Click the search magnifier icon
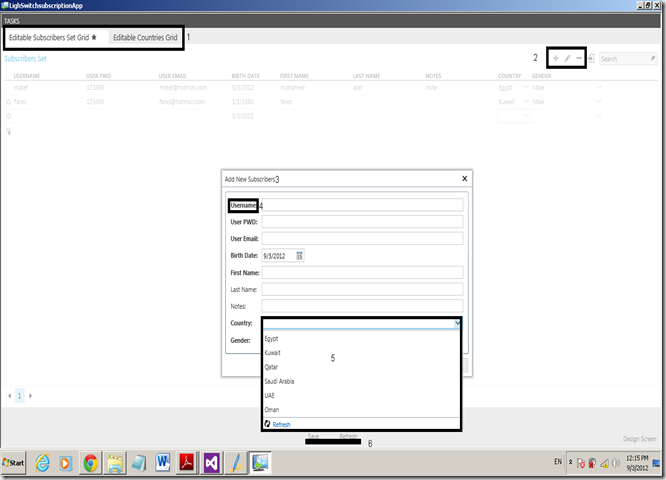The image size is (666, 480). click(x=653, y=58)
